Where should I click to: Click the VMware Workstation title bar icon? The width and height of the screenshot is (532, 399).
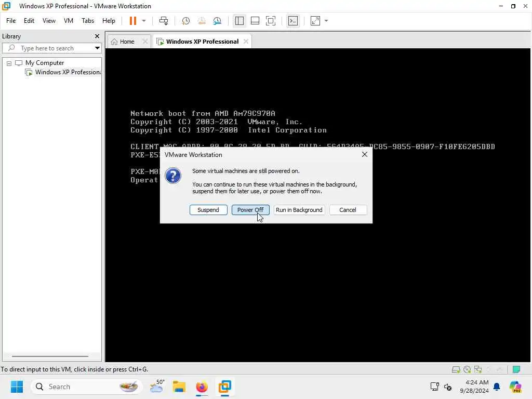pyautogui.click(x=6, y=6)
